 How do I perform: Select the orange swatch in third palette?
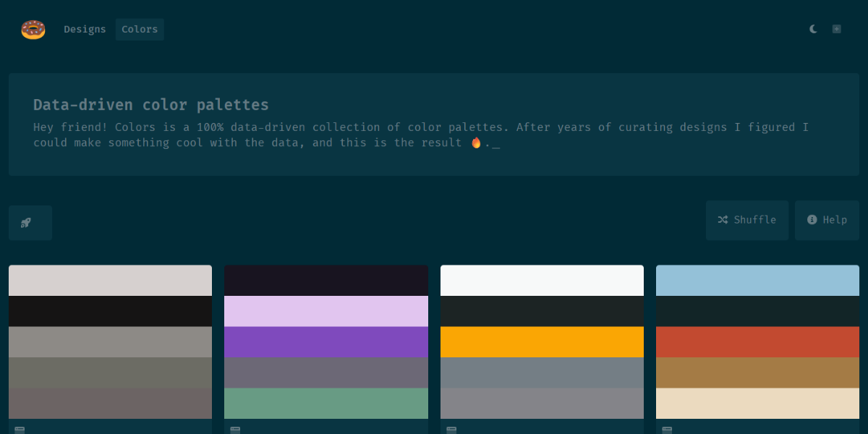pyautogui.click(x=542, y=342)
